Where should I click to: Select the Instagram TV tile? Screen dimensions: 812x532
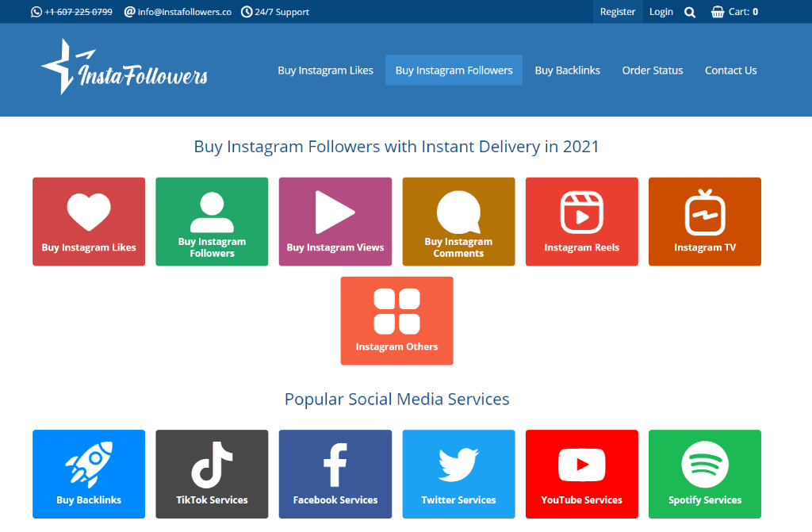point(705,222)
